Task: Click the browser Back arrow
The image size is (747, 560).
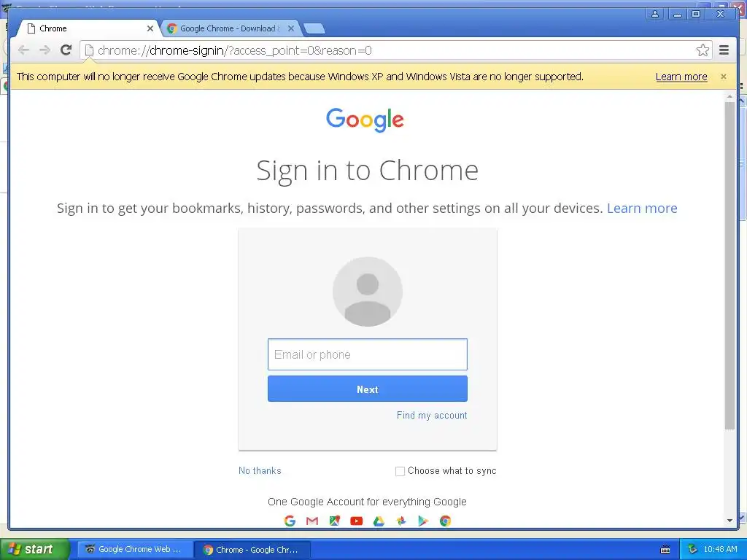Action: [23, 50]
